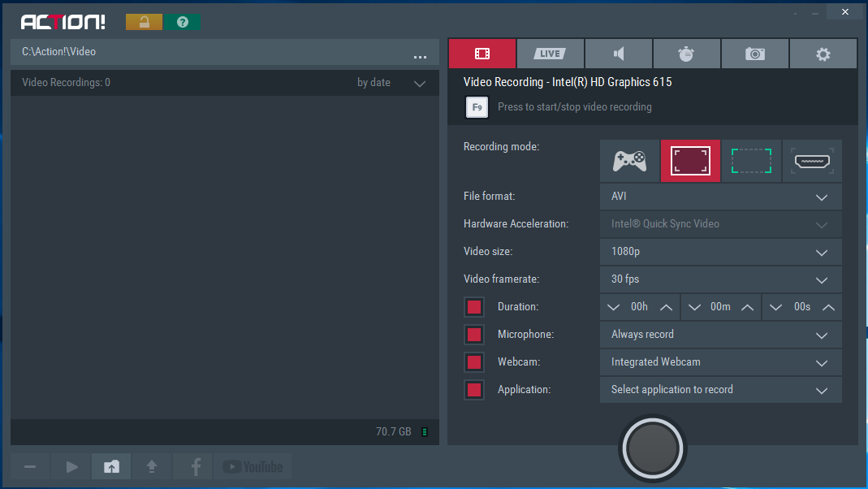
Task: Upload recording to YouTube
Action: click(253, 466)
